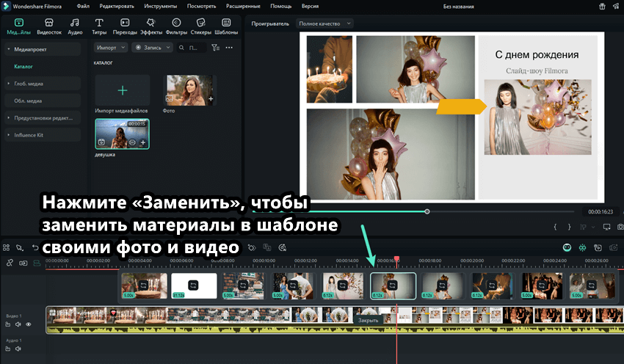This screenshot has height=364, width=624.
Task: Toggle the add-track arrow icon left of ruler
Action: point(23,263)
